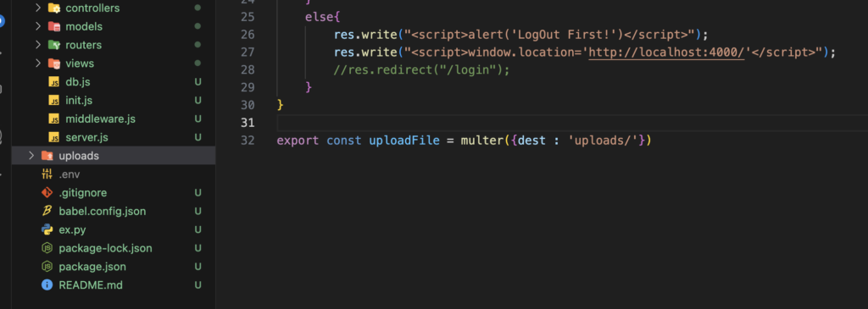
Task: Select the uploads folder row
Action: click(114, 156)
